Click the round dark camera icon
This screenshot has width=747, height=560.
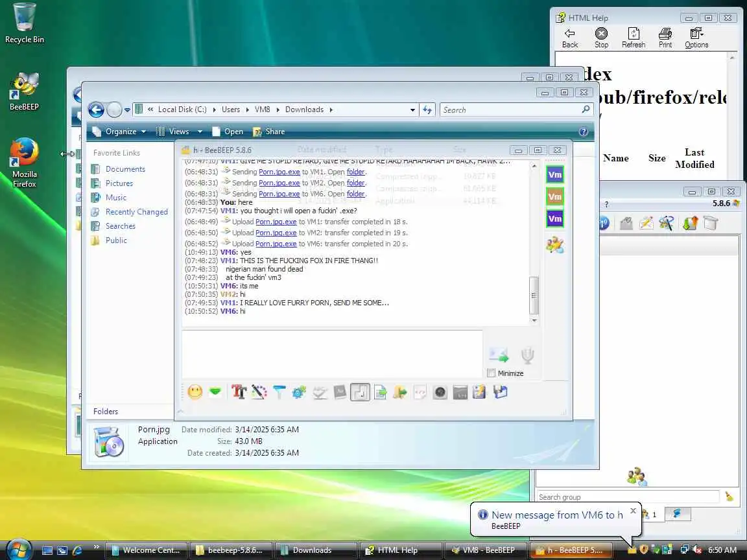click(440, 392)
